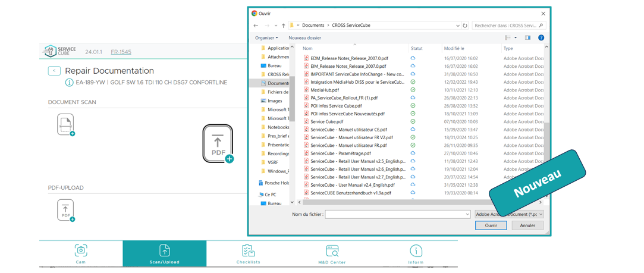Select ServiceCUBE Benutzerhandbuch v1.9a.pdf
644x273 pixels.
(351, 193)
